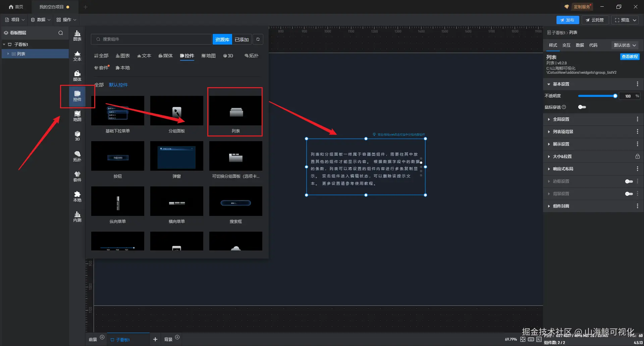Expand the 组件封面 section
Viewport: 644px width, 346px height.
point(549,206)
